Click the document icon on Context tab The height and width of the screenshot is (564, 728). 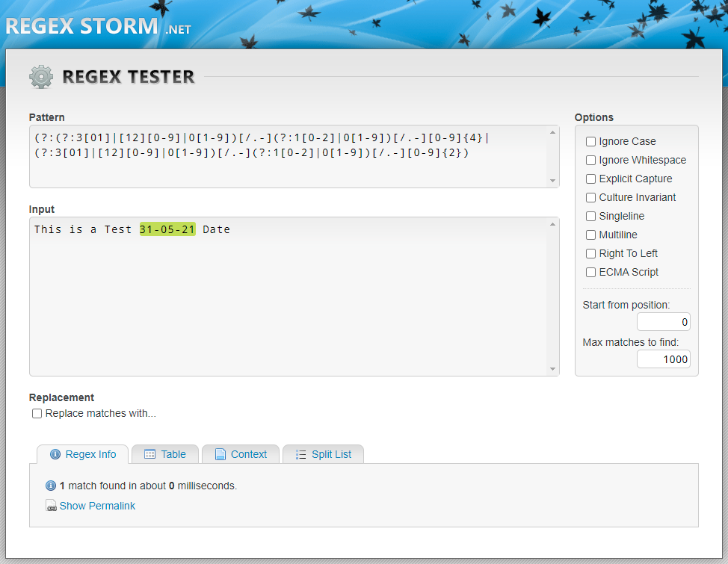click(220, 454)
